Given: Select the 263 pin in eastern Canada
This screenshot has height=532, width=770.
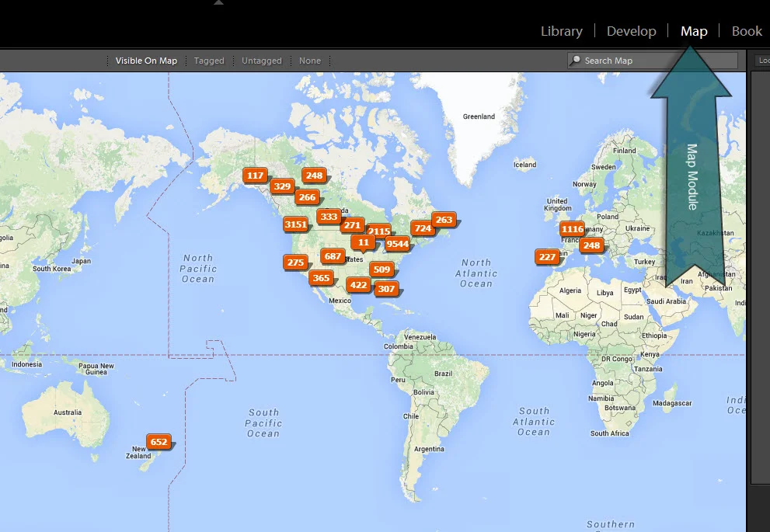Looking at the screenshot, I should pos(444,220).
